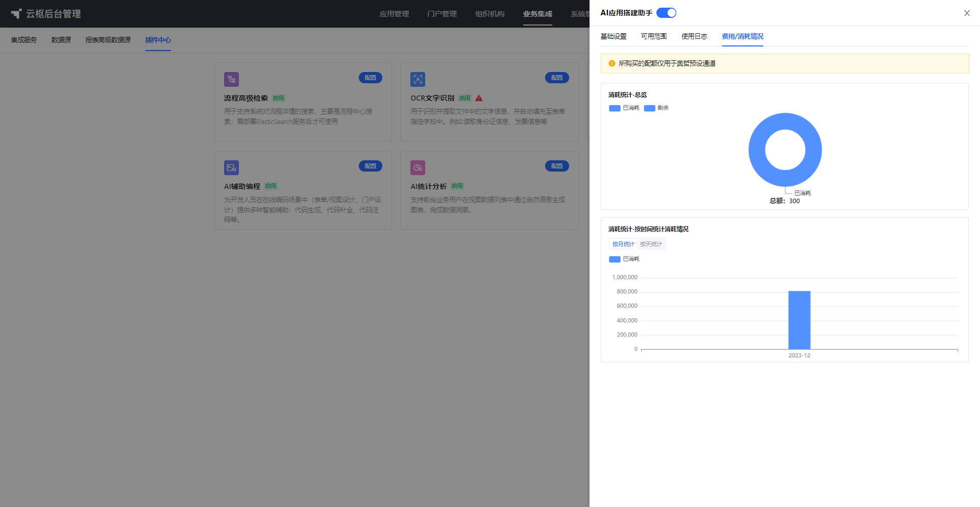The height and width of the screenshot is (507, 980).
Task: Toggle the AI应用搭建助手 switch
Action: 666,13
